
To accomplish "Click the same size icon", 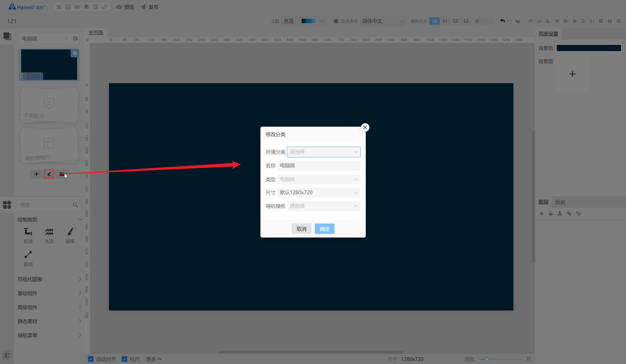I will (619, 21).
